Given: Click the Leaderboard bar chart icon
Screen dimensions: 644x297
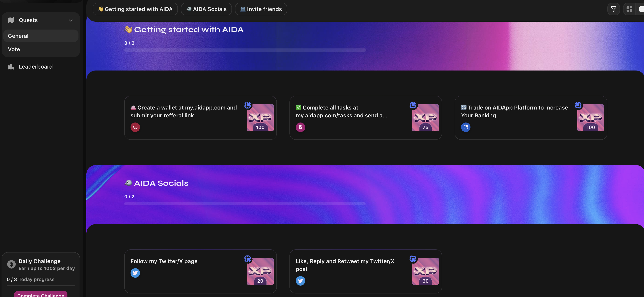Looking at the screenshot, I should point(11,66).
